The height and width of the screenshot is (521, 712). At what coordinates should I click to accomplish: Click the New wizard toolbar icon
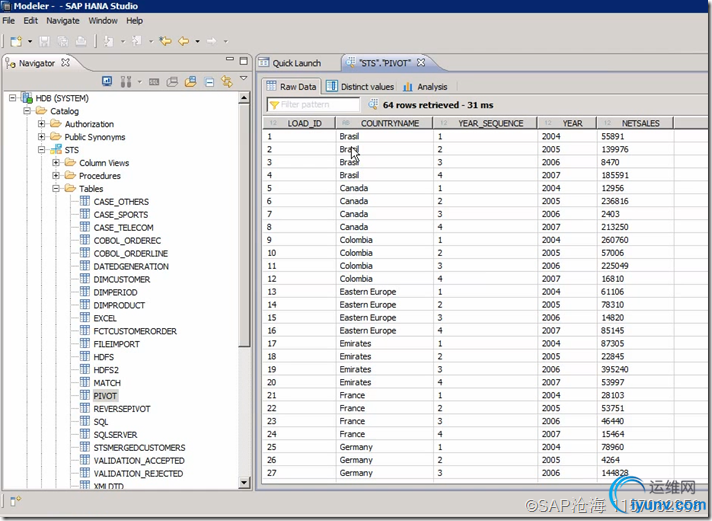(x=16, y=41)
